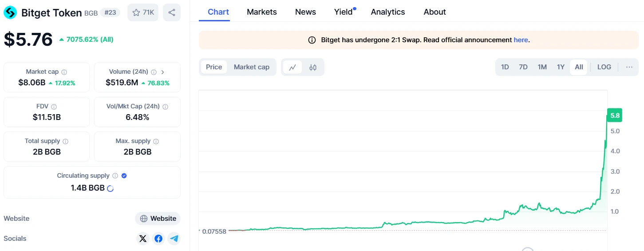The image size is (644, 251).
Task: Open the News tab
Action: [305, 12]
